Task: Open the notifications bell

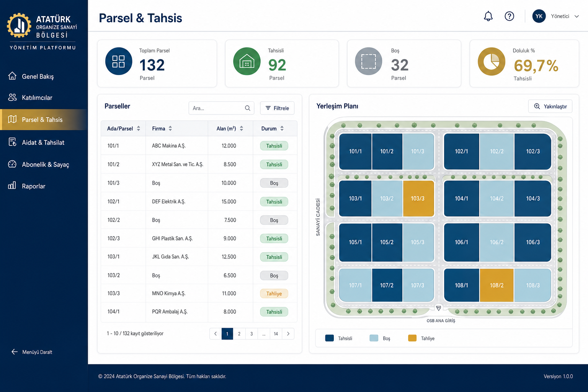Action: point(488,16)
